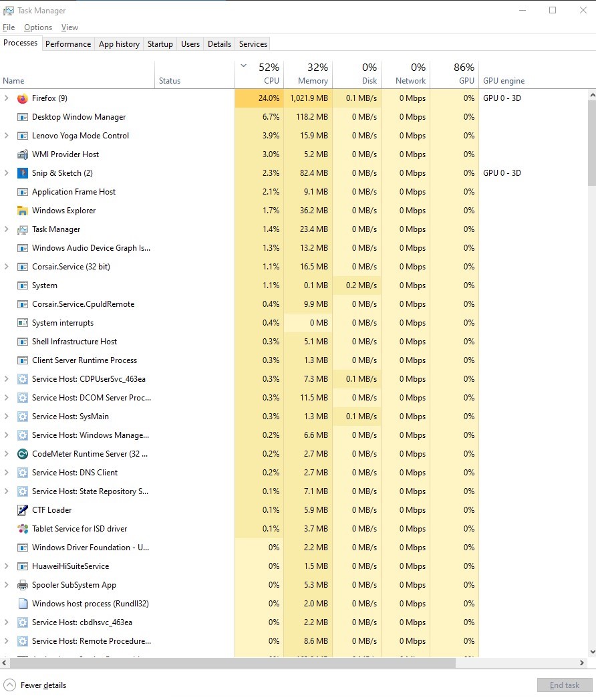Click the CTF Loader pen icon
This screenshot has height=700, width=596.
[22, 510]
